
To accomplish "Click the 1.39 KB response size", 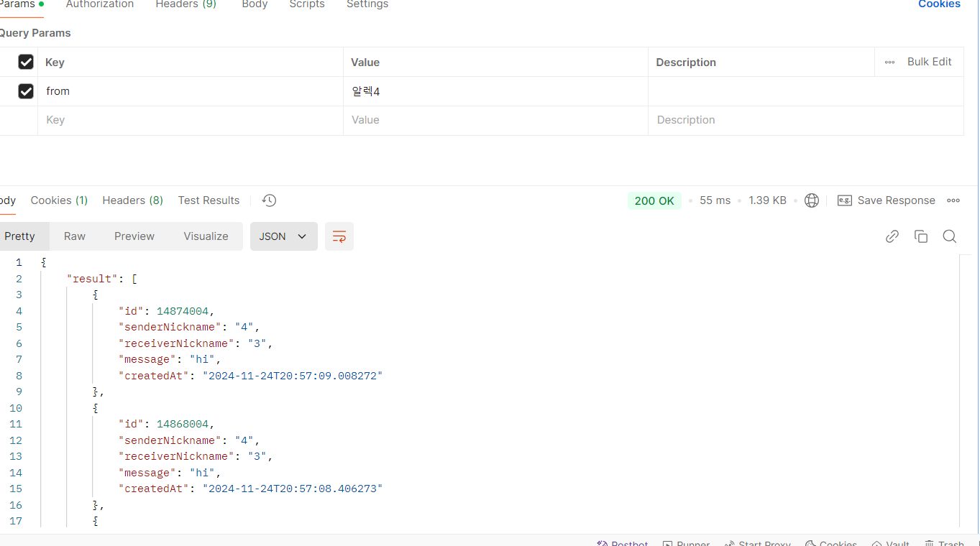I will (767, 200).
